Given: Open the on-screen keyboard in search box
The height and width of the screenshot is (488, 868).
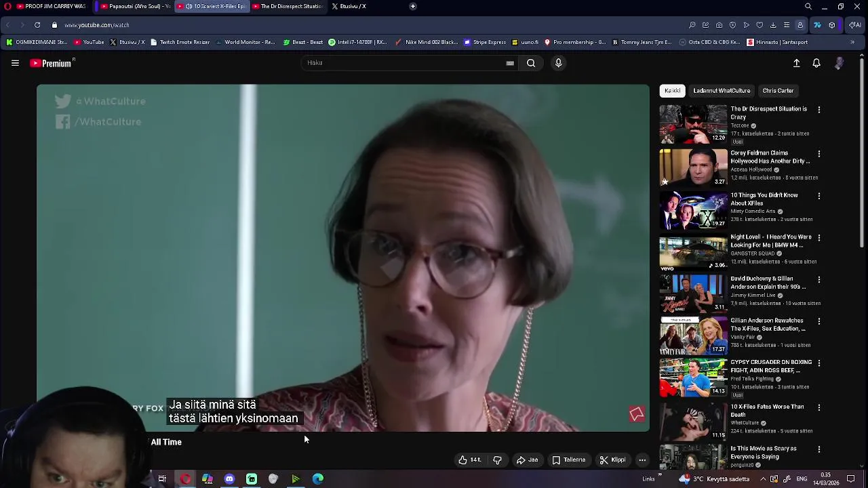Looking at the screenshot, I should (x=510, y=63).
